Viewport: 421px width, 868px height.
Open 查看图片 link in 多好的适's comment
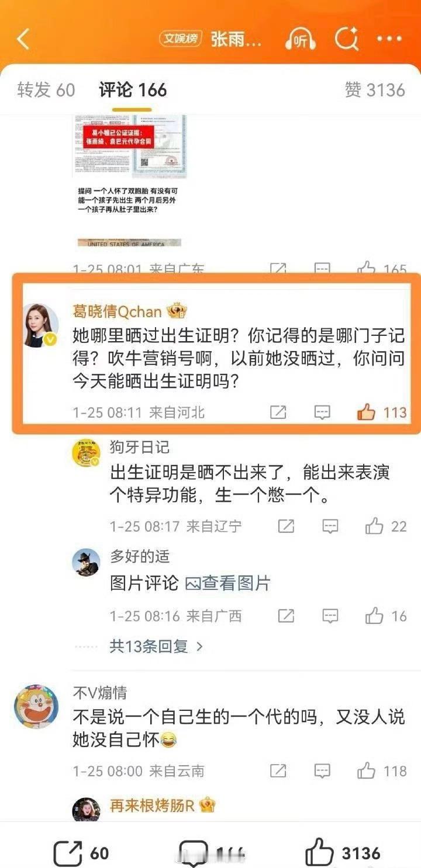(x=228, y=583)
